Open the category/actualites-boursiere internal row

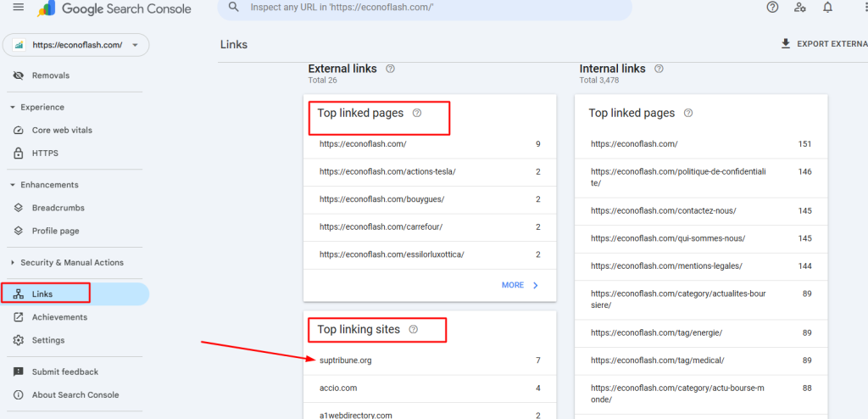pos(701,300)
